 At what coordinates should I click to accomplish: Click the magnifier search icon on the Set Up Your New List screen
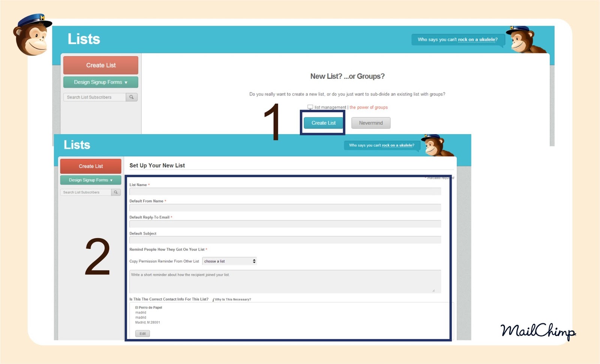click(x=116, y=192)
